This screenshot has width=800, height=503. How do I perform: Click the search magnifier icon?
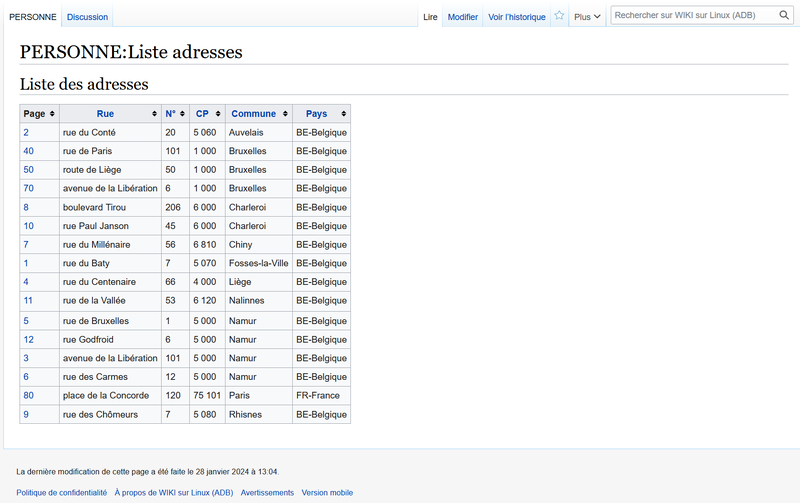click(x=784, y=15)
